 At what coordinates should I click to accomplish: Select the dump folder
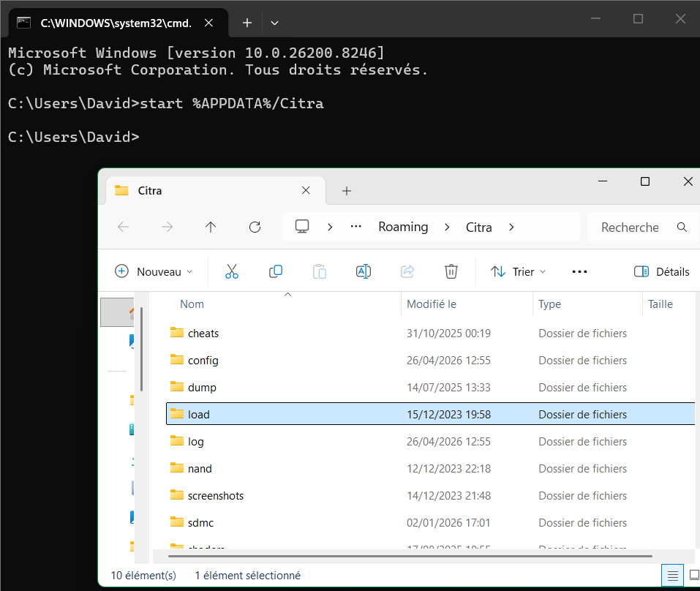tap(202, 388)
